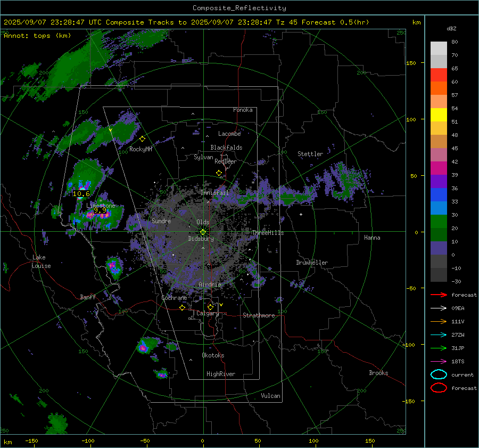Click yellow diamond marker beside RockyMH

[142, 139]
